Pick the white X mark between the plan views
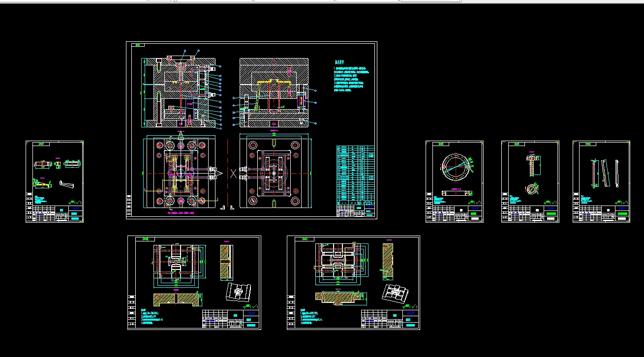644x357 pixels. [234, 173]
